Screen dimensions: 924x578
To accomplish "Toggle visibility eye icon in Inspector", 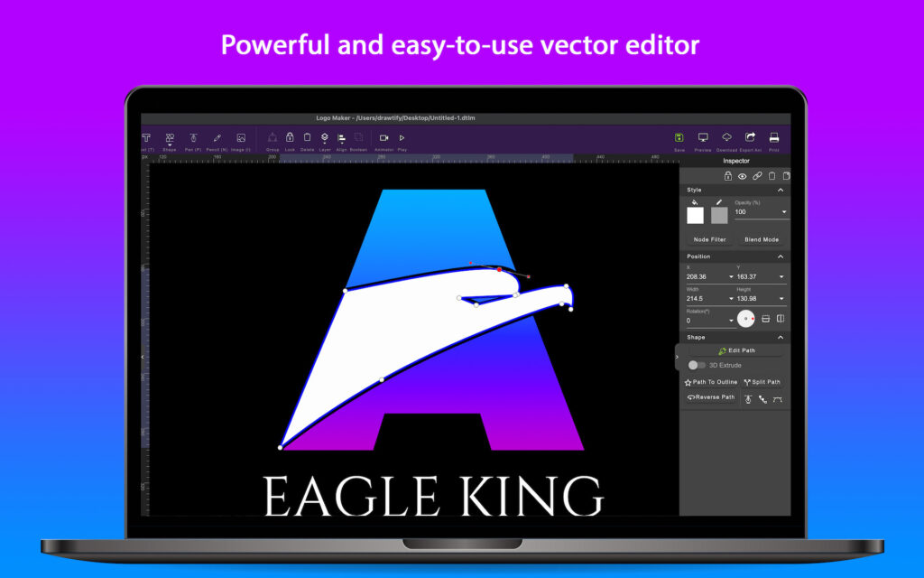I will [x=743, y=176].
